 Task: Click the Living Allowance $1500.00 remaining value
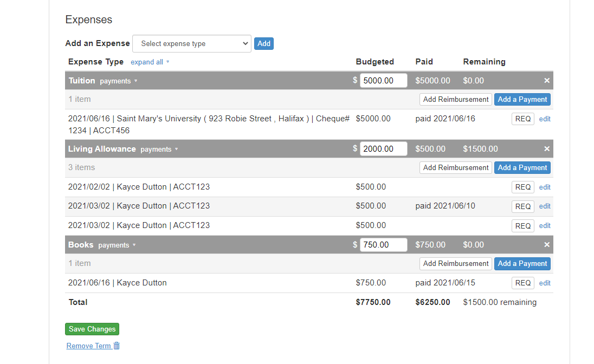pos(480,149)
